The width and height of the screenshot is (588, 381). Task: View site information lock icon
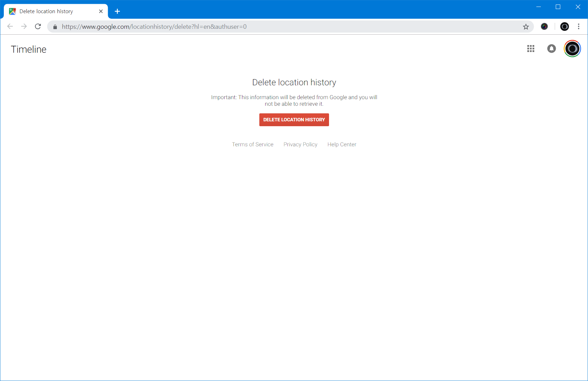point(55,27)
